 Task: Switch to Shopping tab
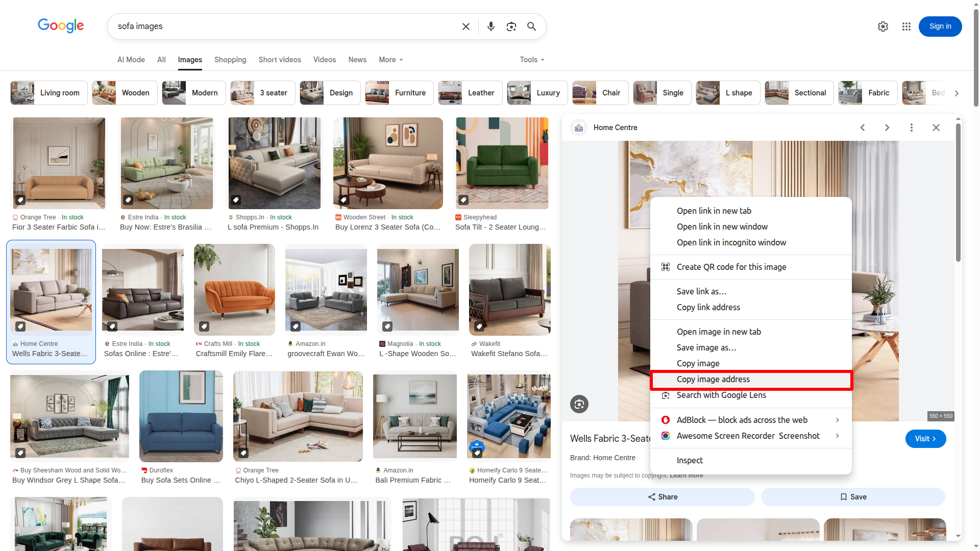coord(230,60)
